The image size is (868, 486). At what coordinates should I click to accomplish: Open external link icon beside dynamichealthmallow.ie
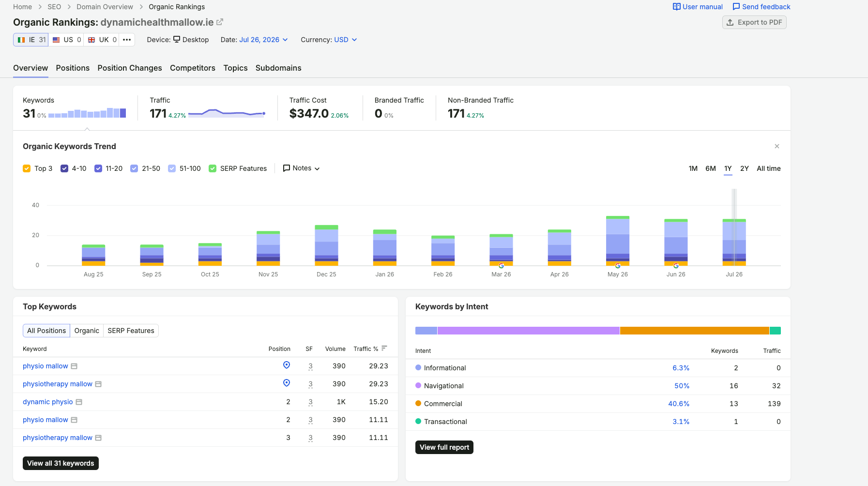[x=220, y=22]
